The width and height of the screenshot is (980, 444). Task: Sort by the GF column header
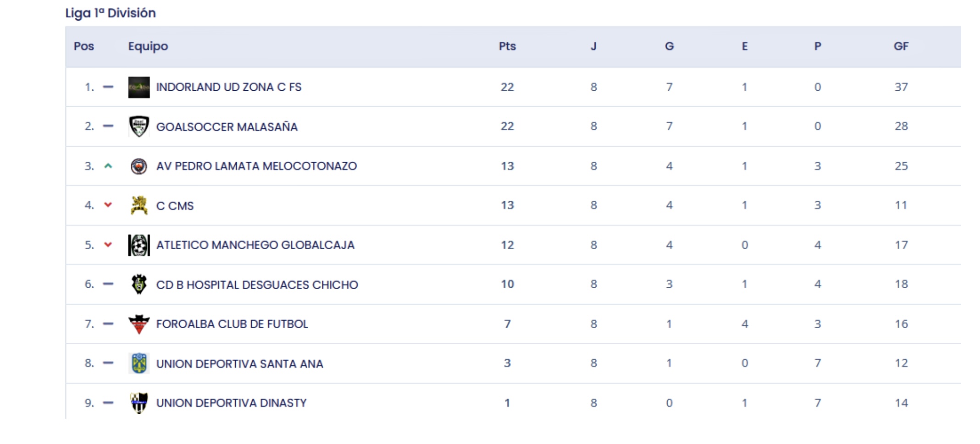coord(901,46)
